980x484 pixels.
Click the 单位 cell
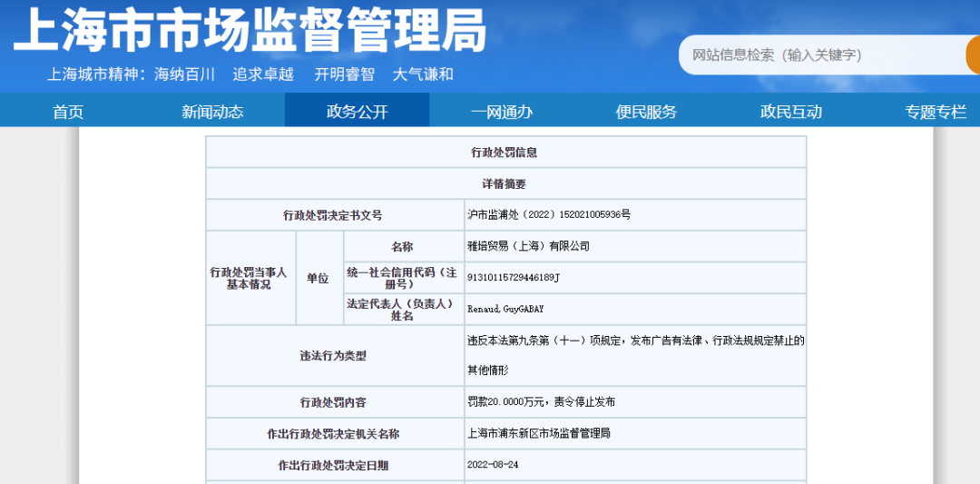[x=319, y=278]
